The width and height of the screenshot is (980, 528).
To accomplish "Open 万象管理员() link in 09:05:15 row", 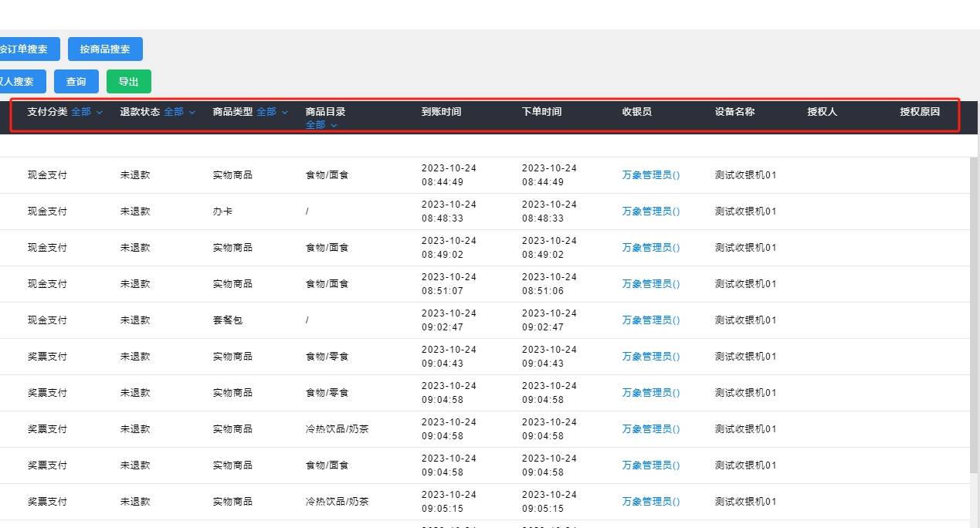I will pos(651,502).
